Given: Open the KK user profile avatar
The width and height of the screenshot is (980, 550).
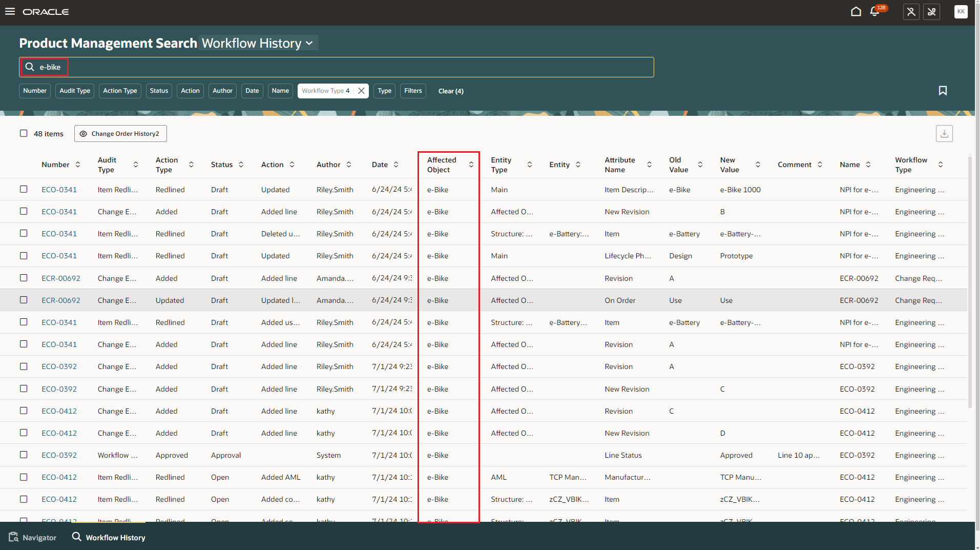Looking at the screenshot, I should pyautogui.click(x=961, y=11).
